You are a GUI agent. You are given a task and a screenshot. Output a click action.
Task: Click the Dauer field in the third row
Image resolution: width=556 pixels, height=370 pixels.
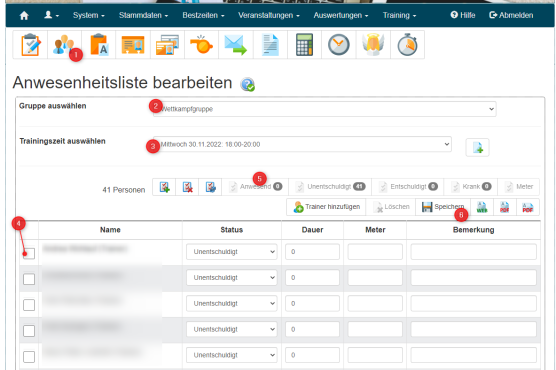point(312,304)
